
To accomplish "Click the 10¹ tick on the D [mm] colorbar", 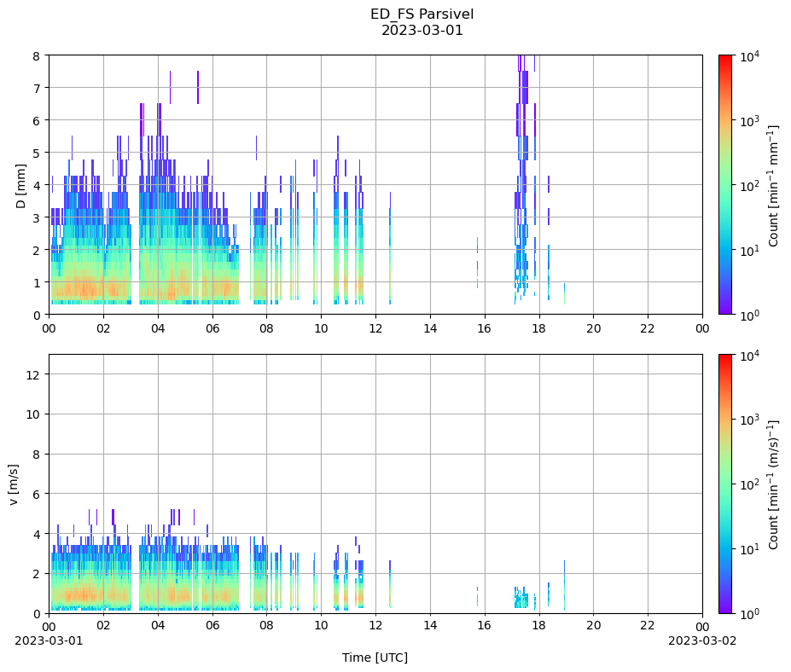I will [x=750, y=250].
